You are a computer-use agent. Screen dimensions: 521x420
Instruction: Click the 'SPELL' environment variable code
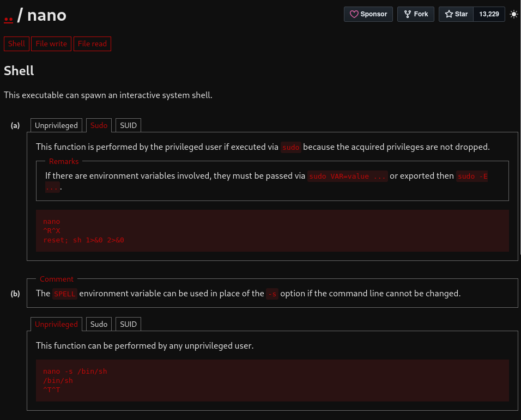(x=64, y=294)
